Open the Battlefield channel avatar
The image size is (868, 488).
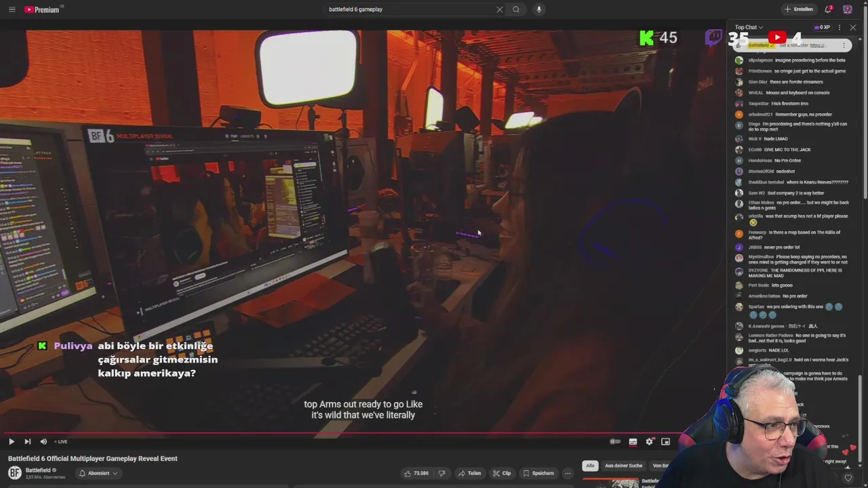pos(15,473)
